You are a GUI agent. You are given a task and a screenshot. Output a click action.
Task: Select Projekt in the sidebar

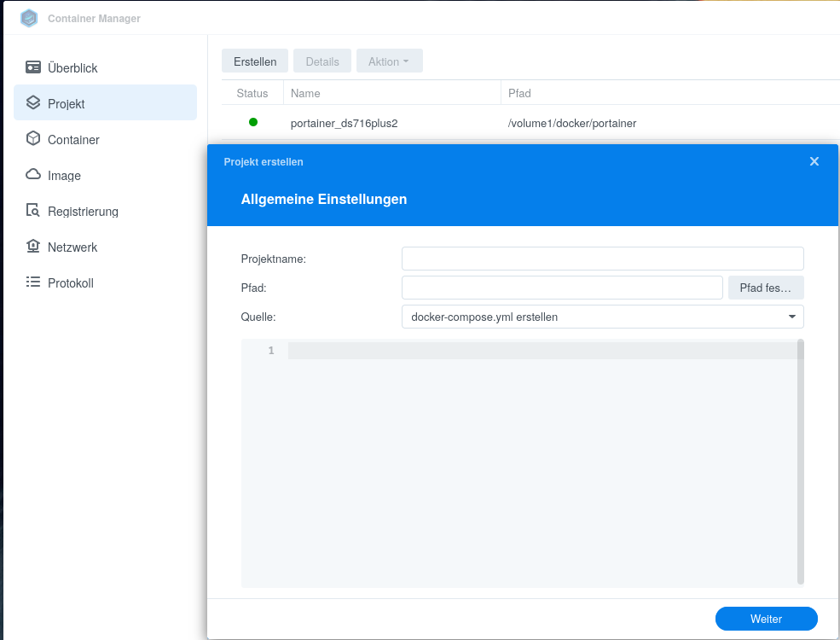105,103
